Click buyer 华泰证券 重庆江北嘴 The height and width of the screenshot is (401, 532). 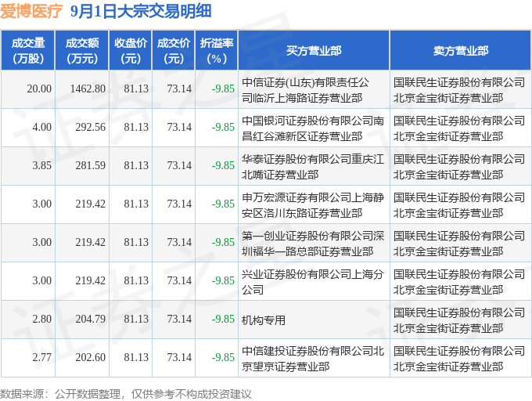pyautogui.click(x=313, y=167)
